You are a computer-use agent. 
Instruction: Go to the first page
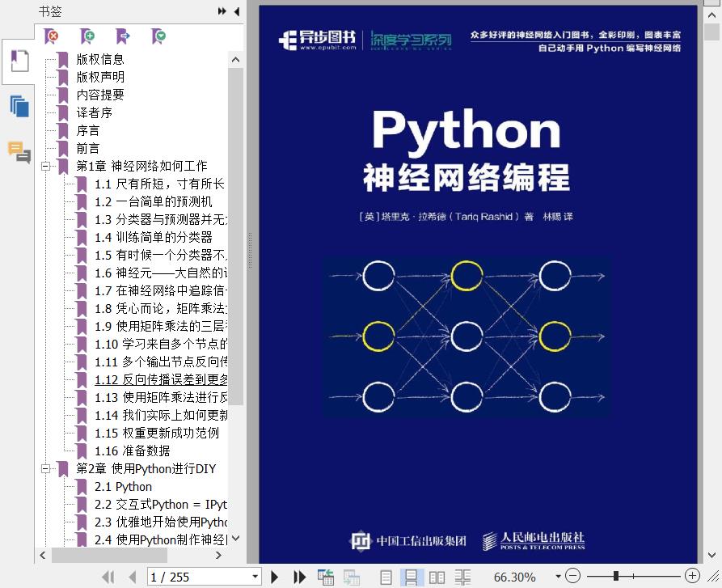click(x=108, y=577)
